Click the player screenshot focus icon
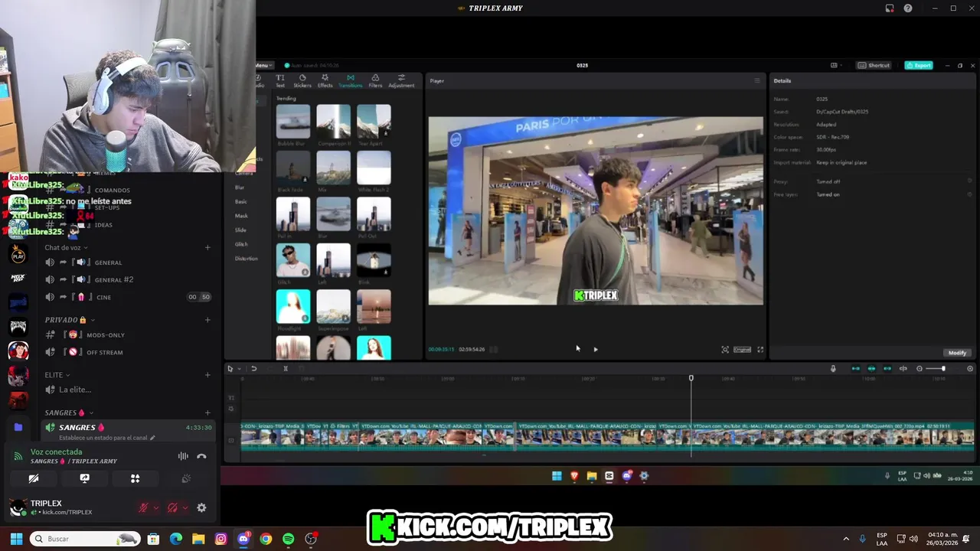 725,350
